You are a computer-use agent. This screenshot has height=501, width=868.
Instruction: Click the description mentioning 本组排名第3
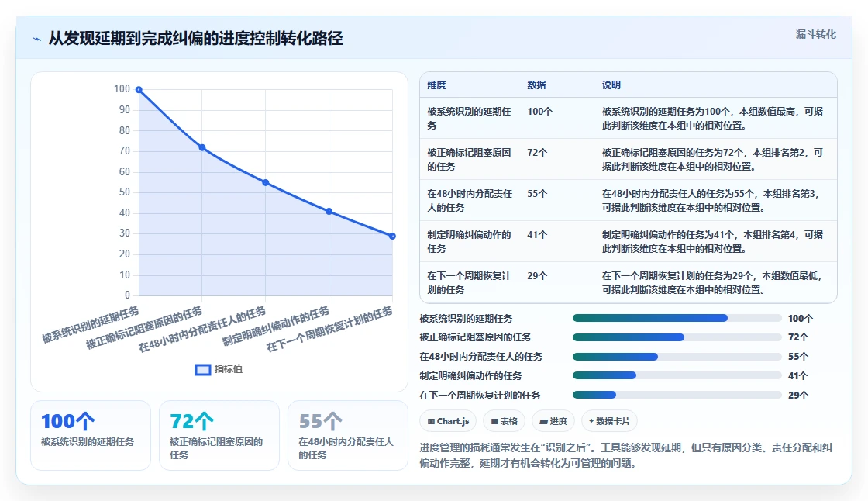pos(711,200)
